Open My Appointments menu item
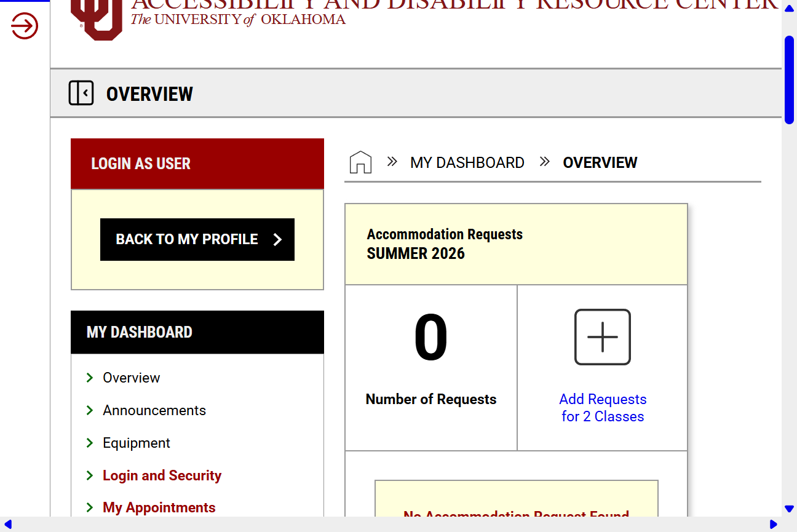 tap(159, 507)
